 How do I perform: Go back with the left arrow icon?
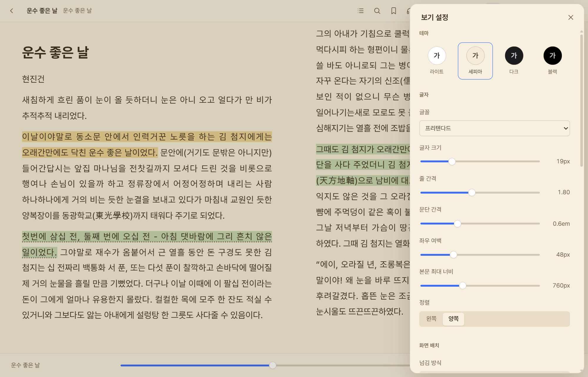click(11, 11)
